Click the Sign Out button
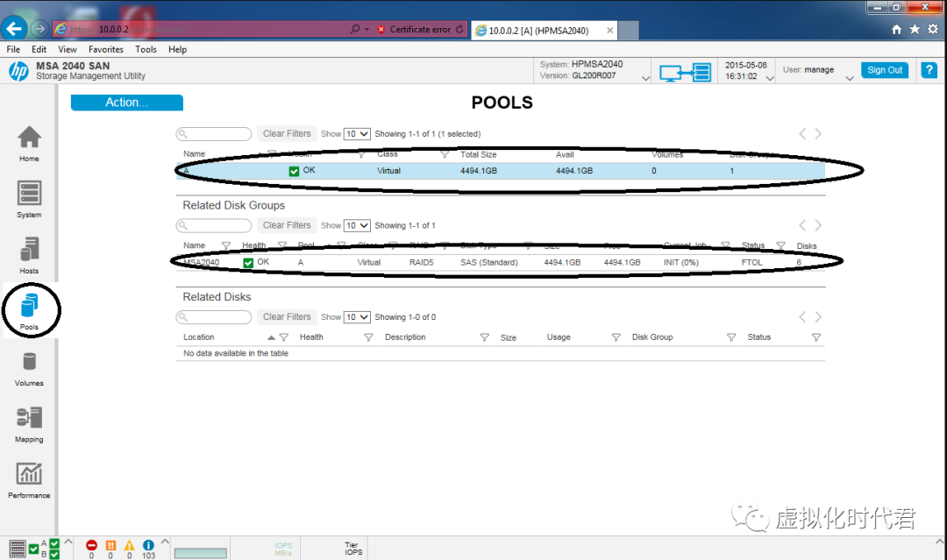The image size is (947, 560). pyautogui.click(x=885, y=70)
